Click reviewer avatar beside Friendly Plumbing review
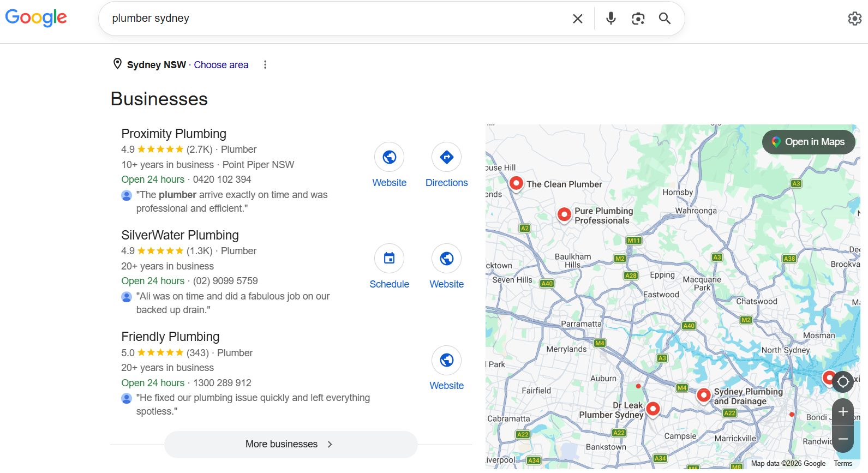 [127, 398]
